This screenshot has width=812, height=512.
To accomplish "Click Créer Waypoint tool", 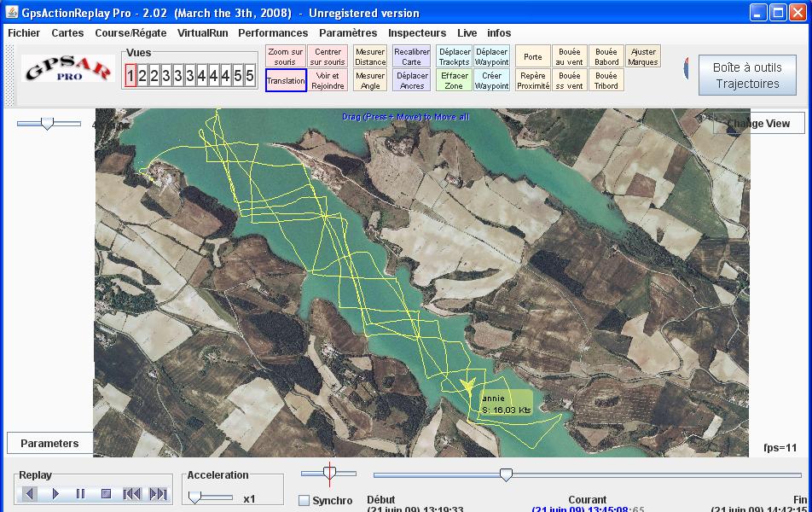I will pos(491,80).
